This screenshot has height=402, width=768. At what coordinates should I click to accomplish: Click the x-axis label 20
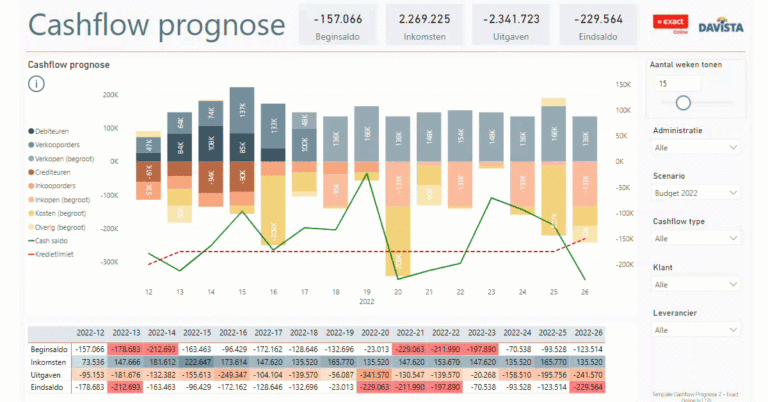398,292
